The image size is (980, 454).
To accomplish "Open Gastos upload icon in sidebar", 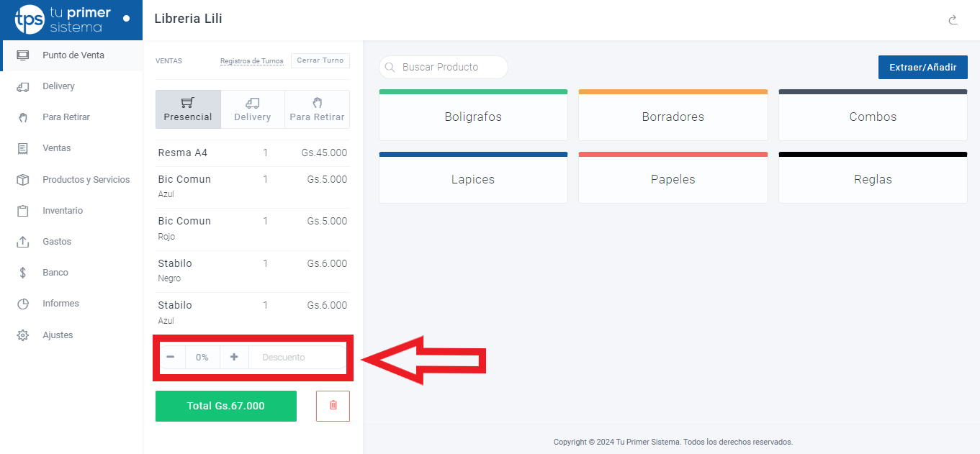I will (23, 242).
